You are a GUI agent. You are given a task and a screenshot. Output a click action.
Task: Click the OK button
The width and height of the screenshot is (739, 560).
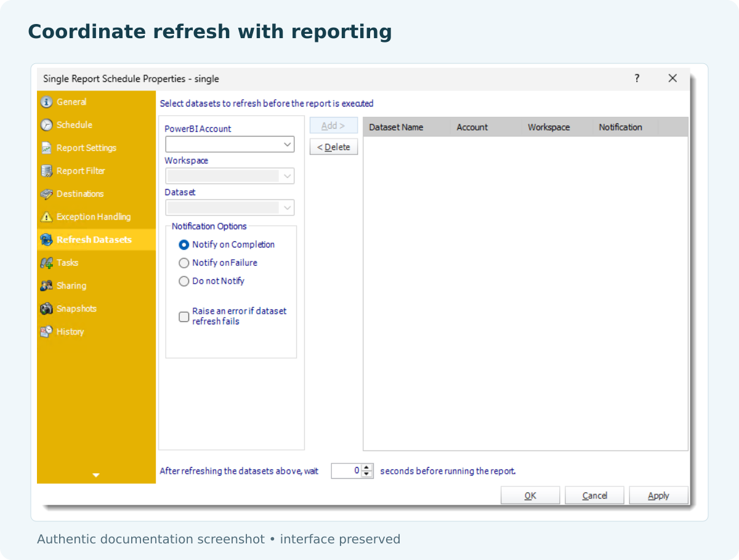530,495
